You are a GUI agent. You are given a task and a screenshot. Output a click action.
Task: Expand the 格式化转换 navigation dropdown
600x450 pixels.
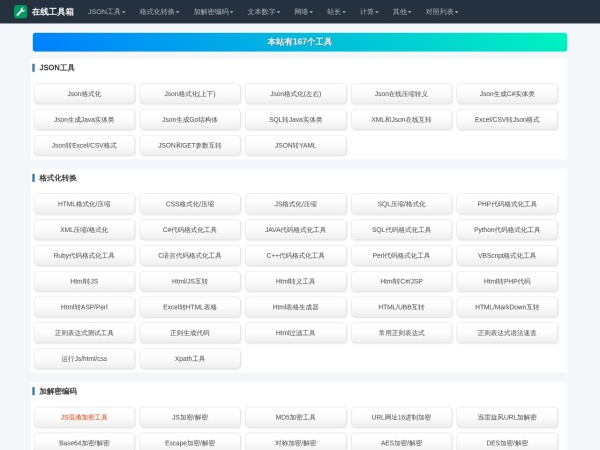[x=159, y=12]
